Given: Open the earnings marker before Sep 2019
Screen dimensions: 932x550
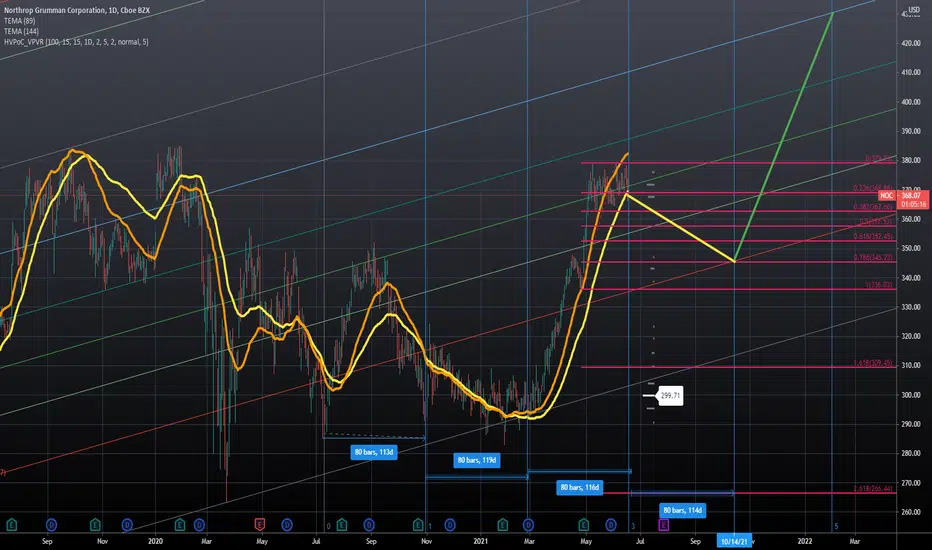Looking at the screenshot, I should tap(11, 524).
